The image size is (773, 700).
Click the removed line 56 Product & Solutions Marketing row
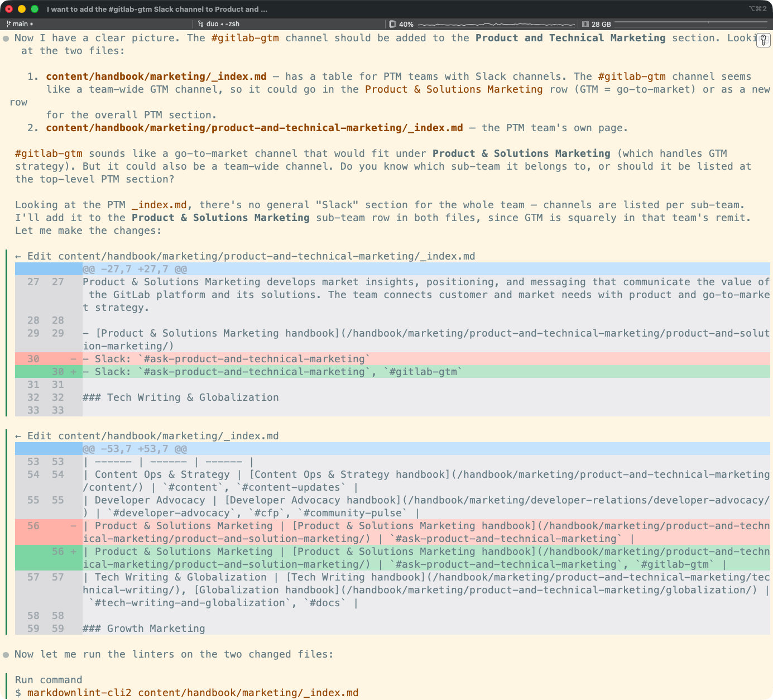tap(392, 533)
